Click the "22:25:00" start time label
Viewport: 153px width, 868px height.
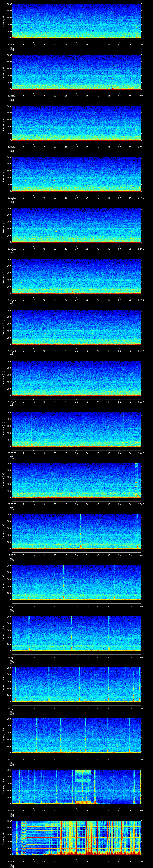coord(12,453)
